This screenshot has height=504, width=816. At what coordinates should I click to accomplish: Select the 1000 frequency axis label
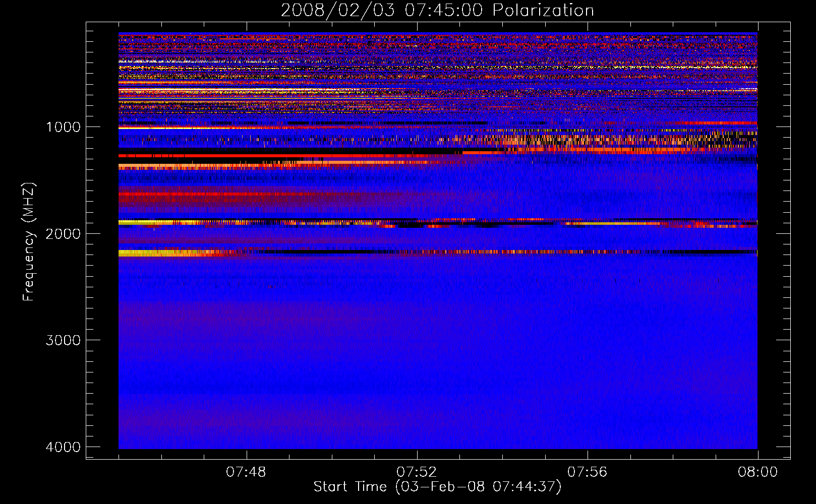click(63, 127)
